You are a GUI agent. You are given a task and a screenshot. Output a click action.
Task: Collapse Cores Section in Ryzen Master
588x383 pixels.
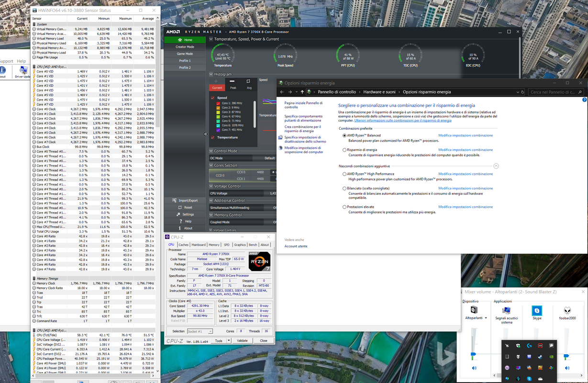(211, 165)
